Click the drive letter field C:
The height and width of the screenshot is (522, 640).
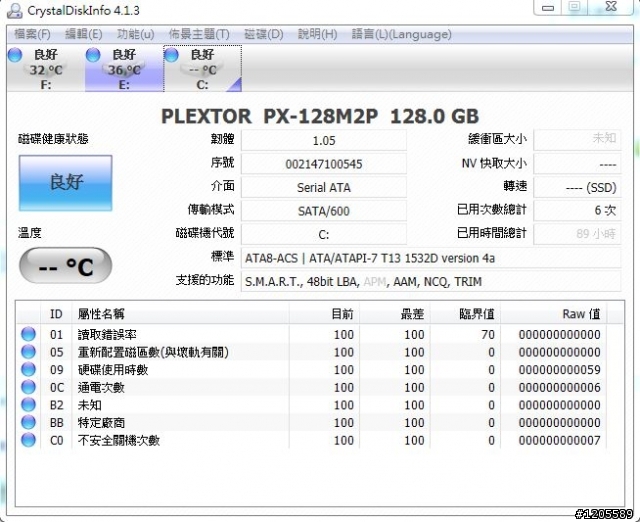(x=324, y=235)
